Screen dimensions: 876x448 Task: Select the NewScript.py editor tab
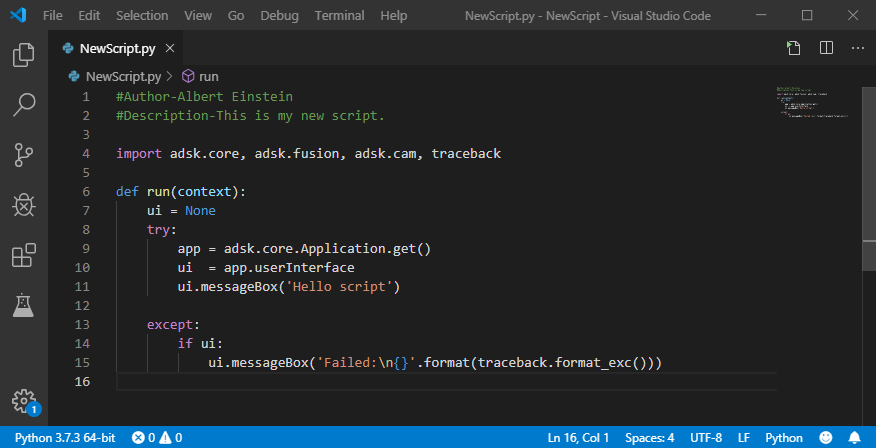pos(116,48)
